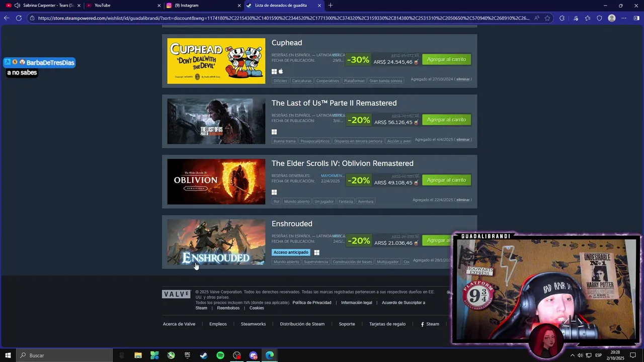Viewport: 644px width, 362px height.
Task: Open the Cookies footer link
Action: pos(257,308)
